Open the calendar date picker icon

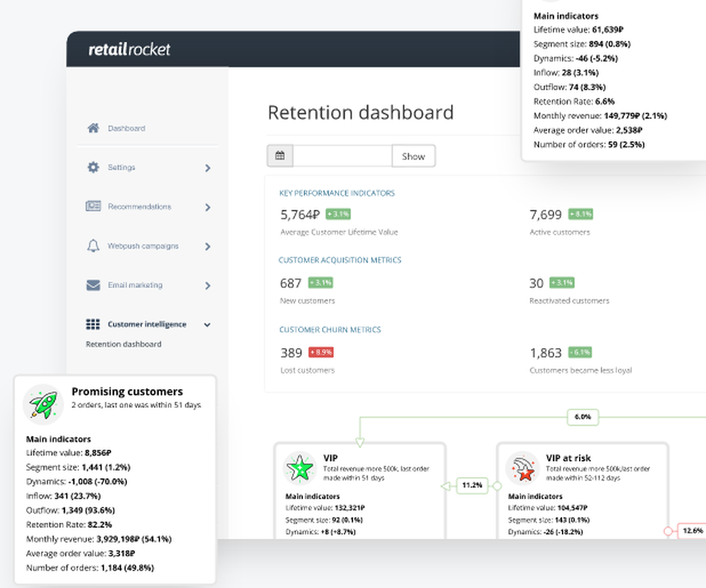coord(280,156)
